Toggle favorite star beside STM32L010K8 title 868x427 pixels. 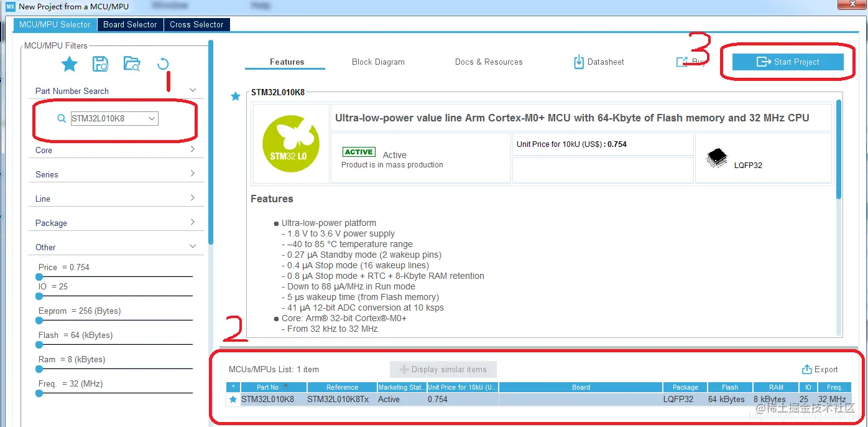pyautogui.click(x=235, y=96)
